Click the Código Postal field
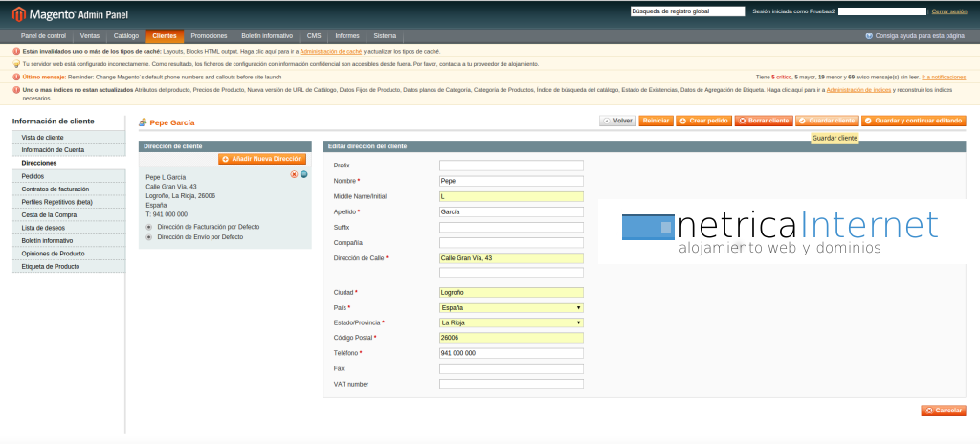Image resolution: width=980 pixels, height=444 pixels. coord(511,339)
